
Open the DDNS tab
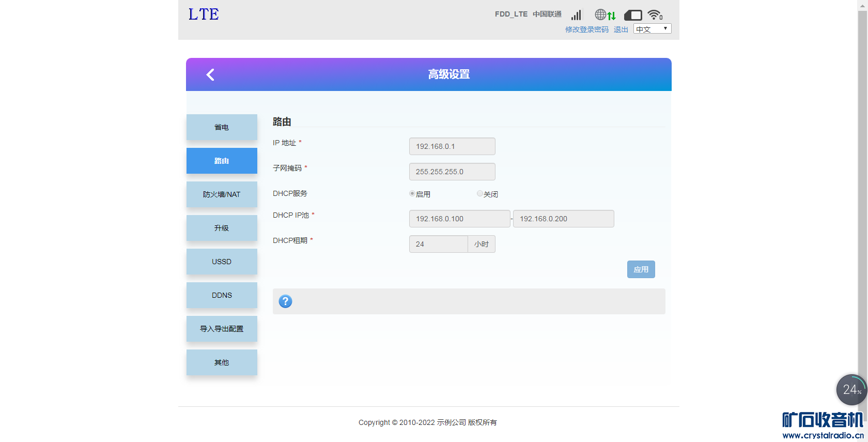coord(222,295)
